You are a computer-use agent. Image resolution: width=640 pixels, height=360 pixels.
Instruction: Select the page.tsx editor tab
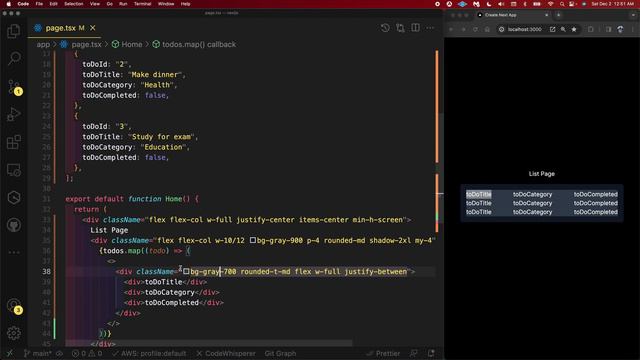(x=64, y=28)
